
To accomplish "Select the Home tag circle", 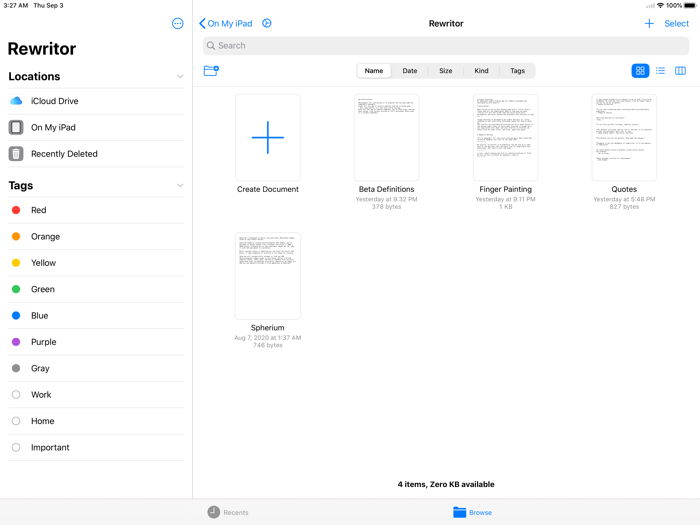I will pyautogui.click(x=16, y=421).
